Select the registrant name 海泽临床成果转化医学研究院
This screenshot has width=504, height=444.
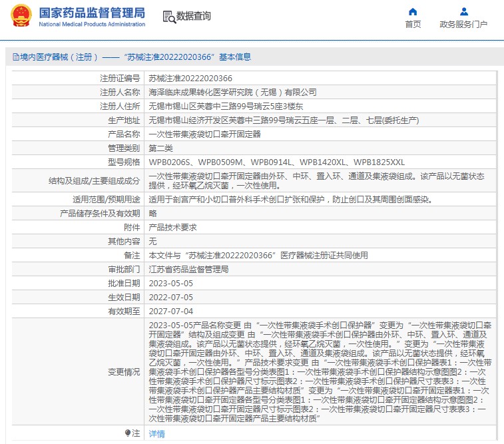point(233,93)
